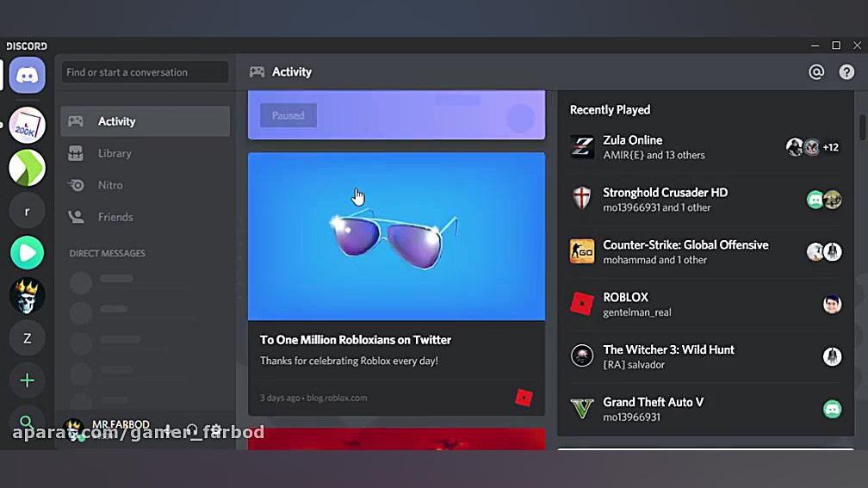Click the round toggle on Paused card
The image size is (868, 488).
click(x=520, y=118)
